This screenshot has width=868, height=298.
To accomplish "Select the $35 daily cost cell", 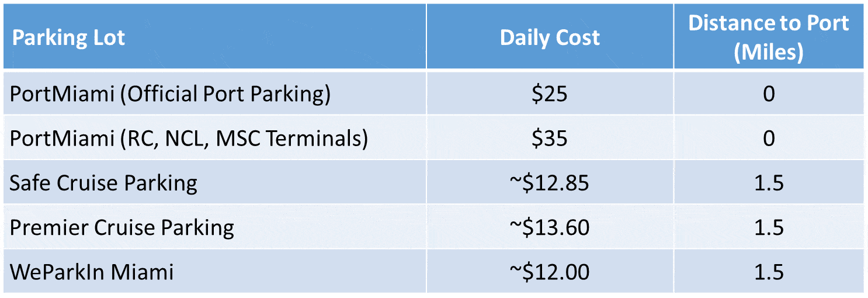I will 550,137.
